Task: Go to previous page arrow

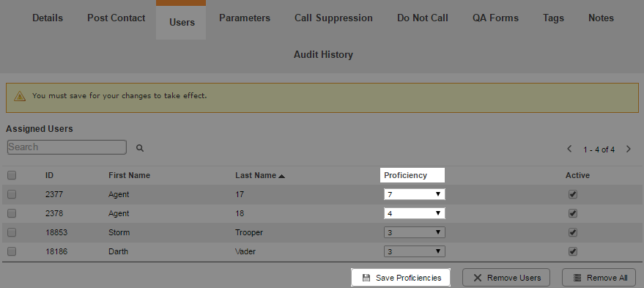Action: (569, 149)
